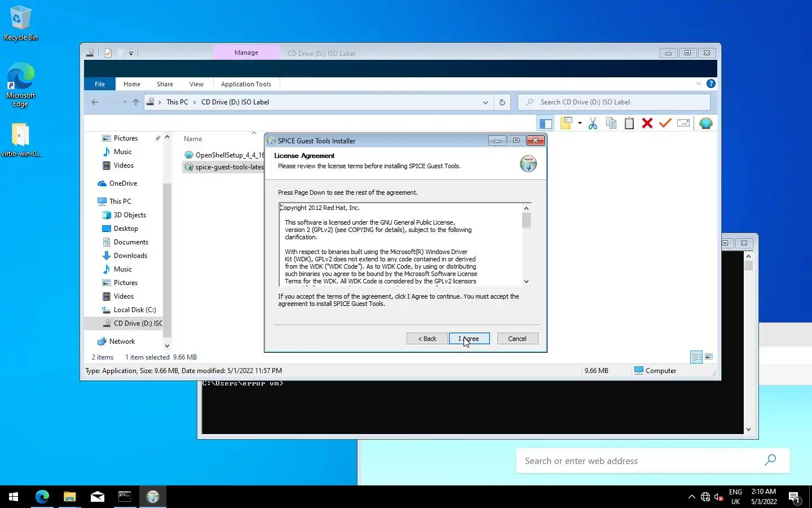
Task: Open Recycle Bin desktop icon
Action: 21,23
